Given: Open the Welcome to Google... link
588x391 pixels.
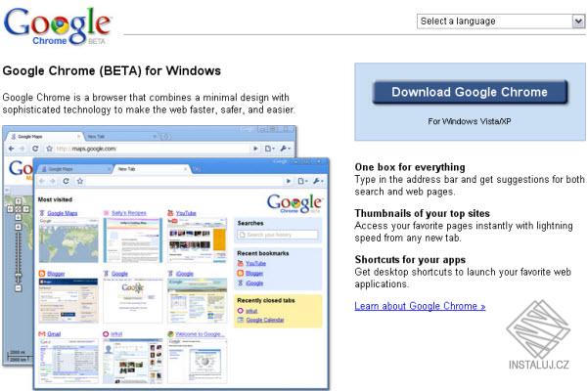Looking at the screenshot, I should pos(200,334).
